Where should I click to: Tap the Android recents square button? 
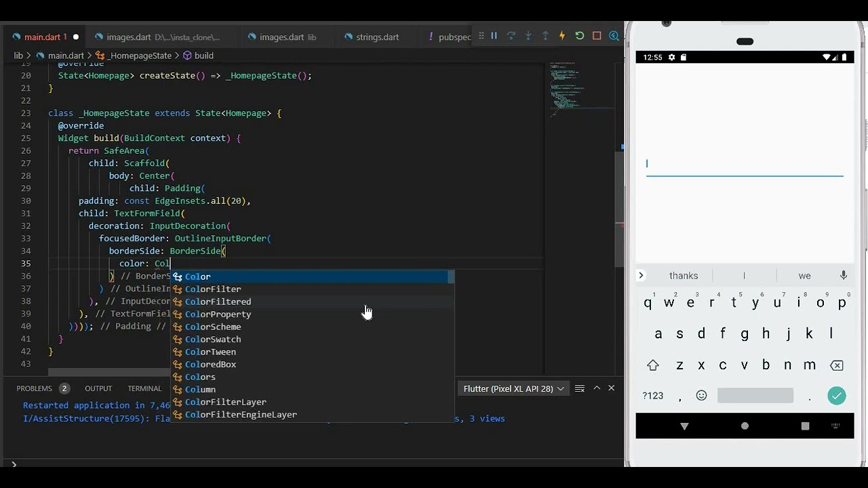pos(805,426)
